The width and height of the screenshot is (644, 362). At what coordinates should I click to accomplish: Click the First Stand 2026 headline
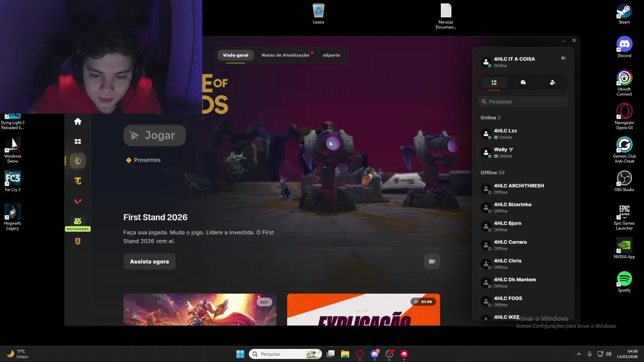(155, 217)
